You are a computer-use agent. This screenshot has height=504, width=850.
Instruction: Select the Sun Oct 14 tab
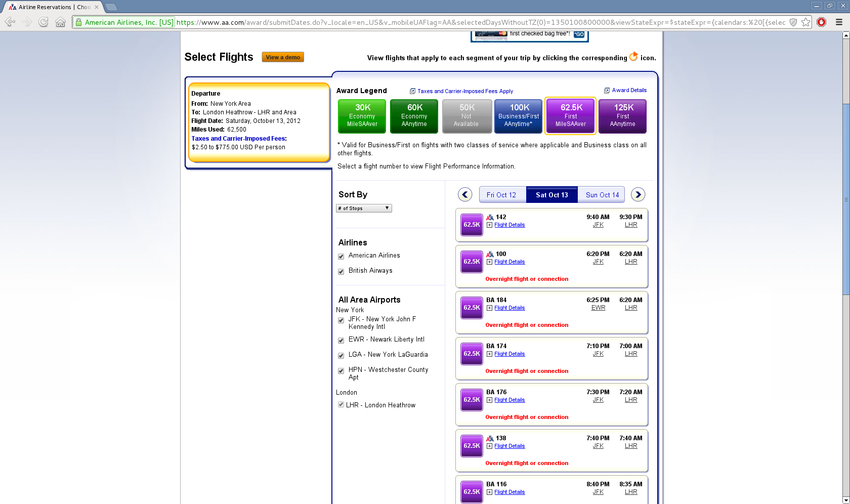tap(602, 195)
